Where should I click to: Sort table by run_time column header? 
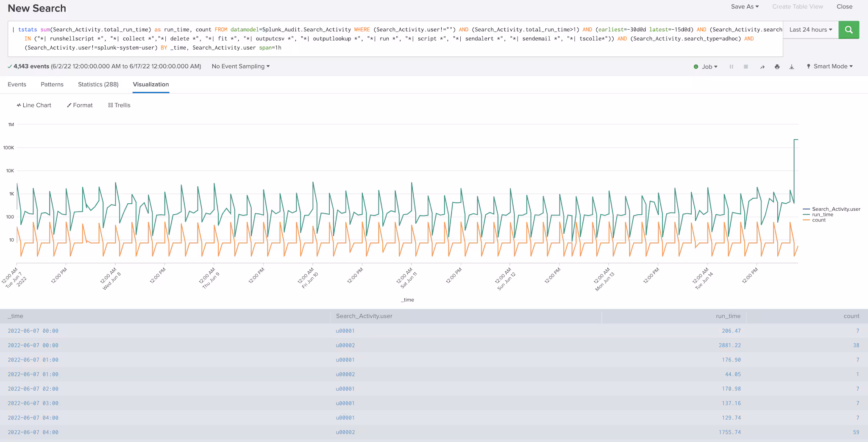click(728, 316)
